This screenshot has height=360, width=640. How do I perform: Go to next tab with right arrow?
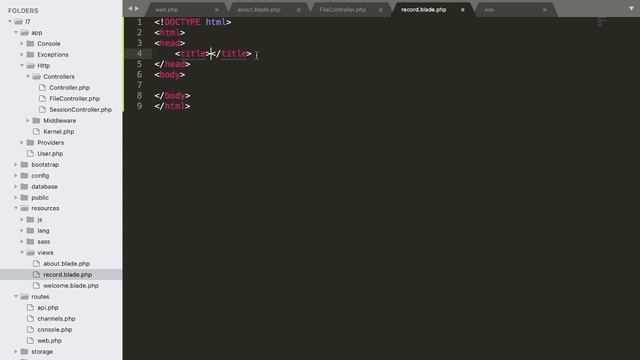(137, 9)
